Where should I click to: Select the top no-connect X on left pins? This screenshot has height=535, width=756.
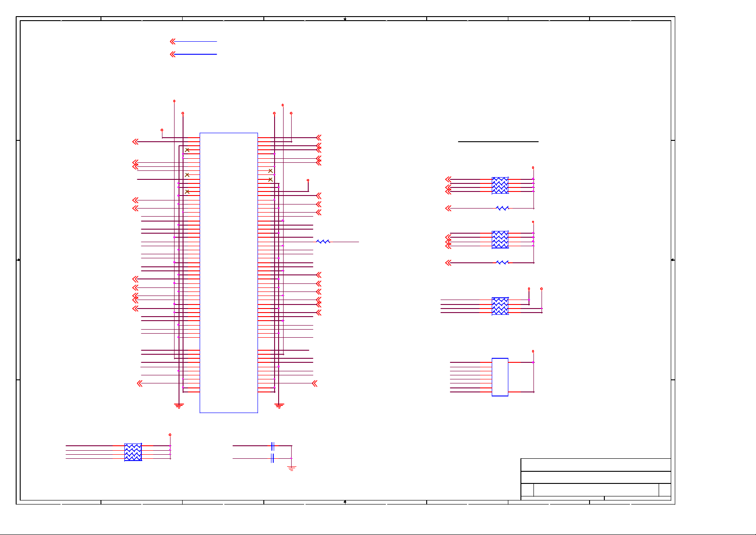point(187,150)
